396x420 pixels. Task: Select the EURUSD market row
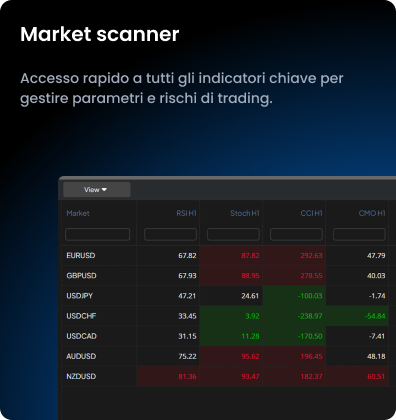click(225, 256)
